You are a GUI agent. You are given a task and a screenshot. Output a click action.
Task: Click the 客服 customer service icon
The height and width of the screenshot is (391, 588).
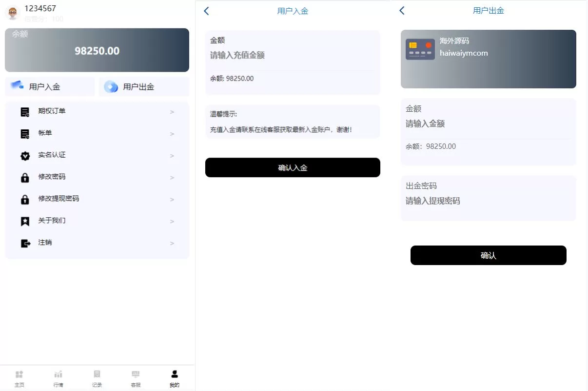(x=136, y=374)
